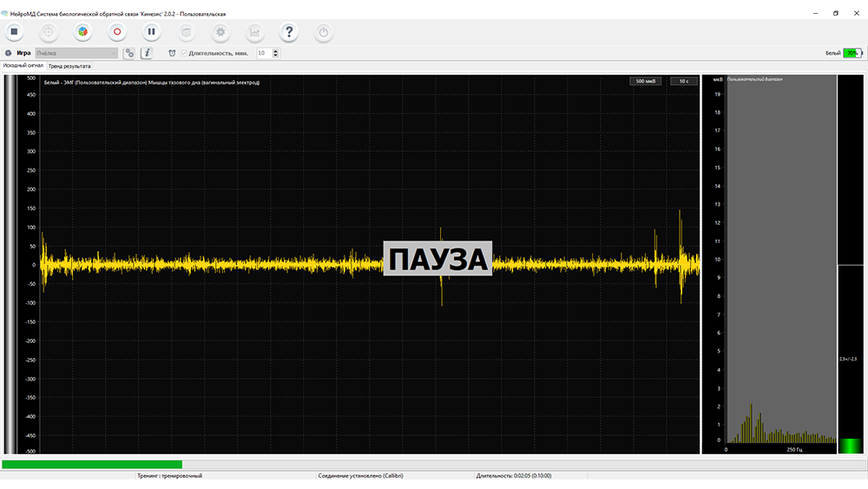Close the Кинезис application window
Viewport: 868px width, 489px height.
click(857, 13)
